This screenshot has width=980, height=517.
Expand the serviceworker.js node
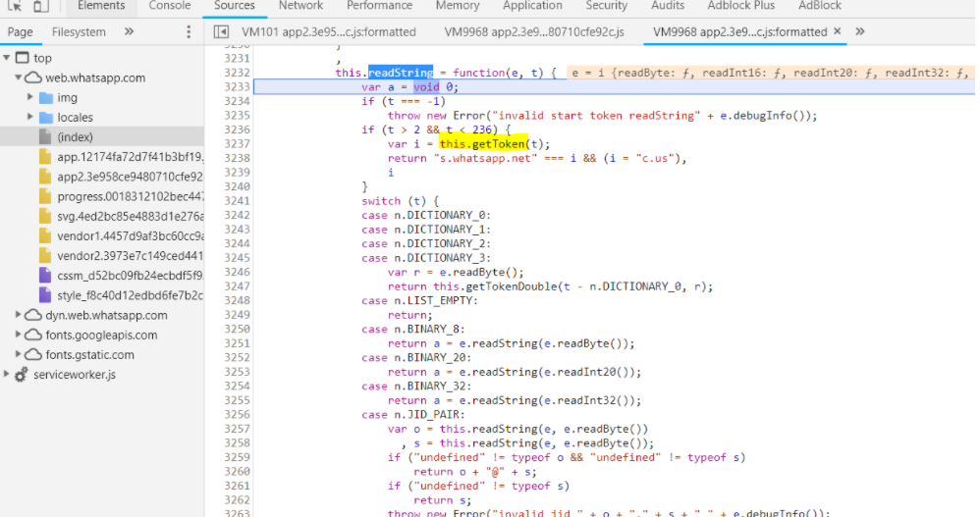point(6,374)
